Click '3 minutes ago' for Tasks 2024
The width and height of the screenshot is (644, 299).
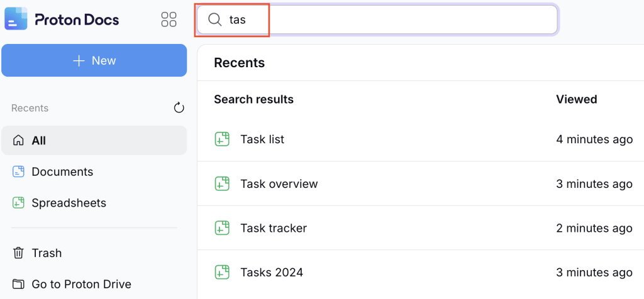click(594, 272)
